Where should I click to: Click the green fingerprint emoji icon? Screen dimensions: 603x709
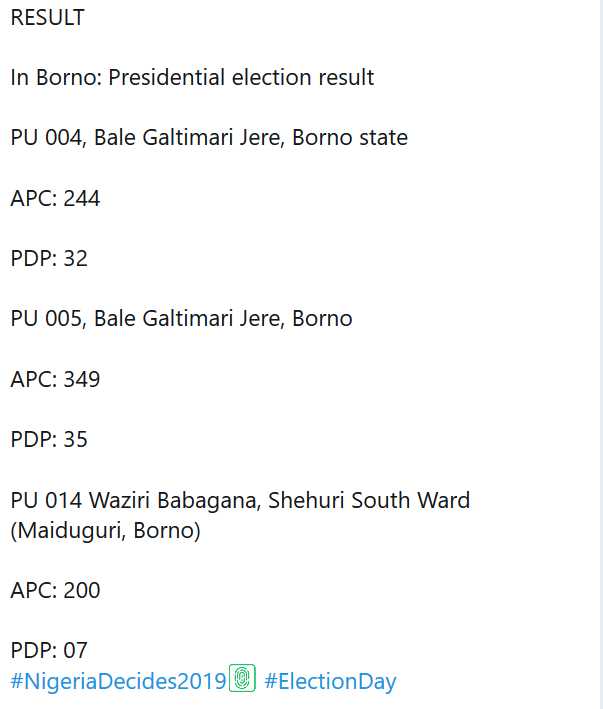[x=243, y=678]
